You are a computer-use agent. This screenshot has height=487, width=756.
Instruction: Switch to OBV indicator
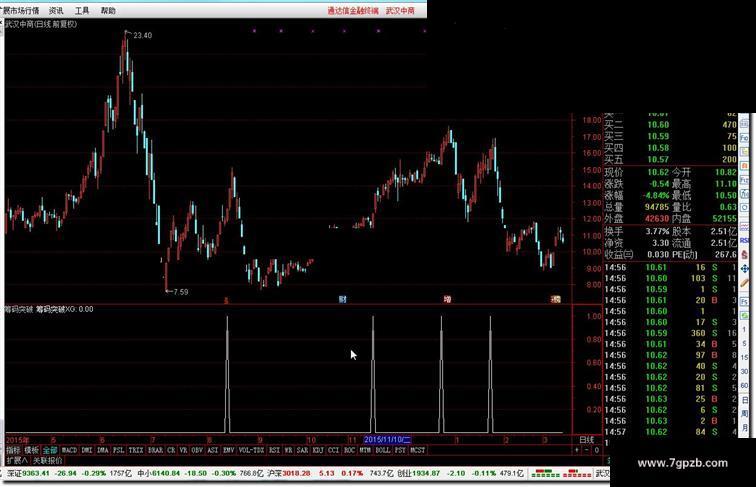tap(197, 450)
